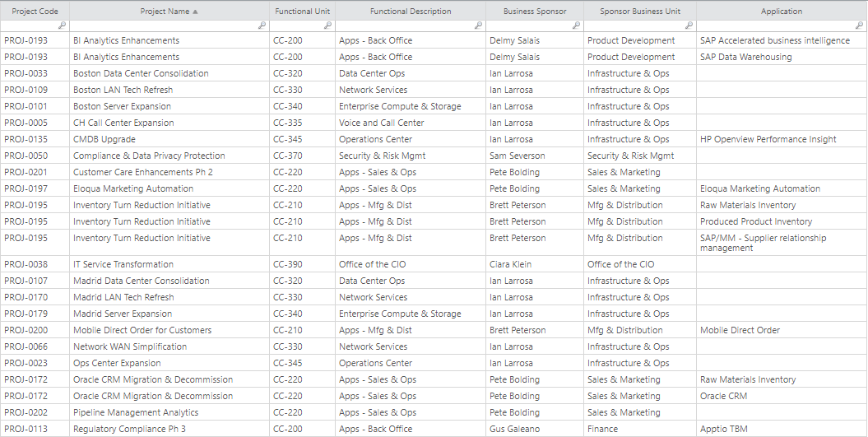Click the CC-370 functional unit cell

[x=302, y=156]
